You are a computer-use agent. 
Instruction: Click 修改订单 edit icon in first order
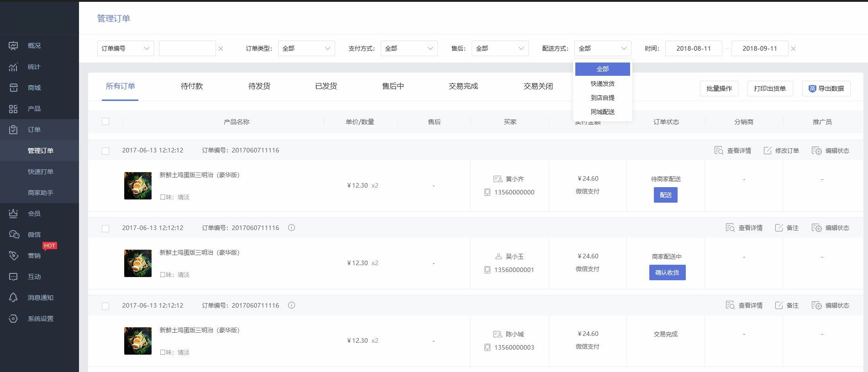coord(768,151)
